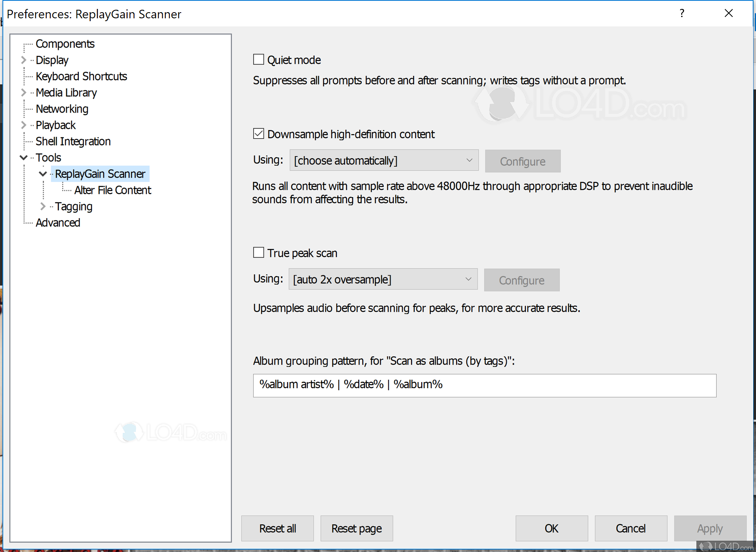The width and height of the screenshot is (756, 552).
Task: Select Alter File Content page
Action: (113, 190)
